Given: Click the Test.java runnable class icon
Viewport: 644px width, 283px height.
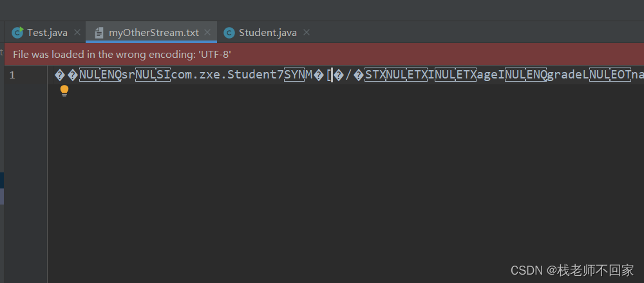Looking at the screenshot, I should pyautogui.click(x=17, y=32).
